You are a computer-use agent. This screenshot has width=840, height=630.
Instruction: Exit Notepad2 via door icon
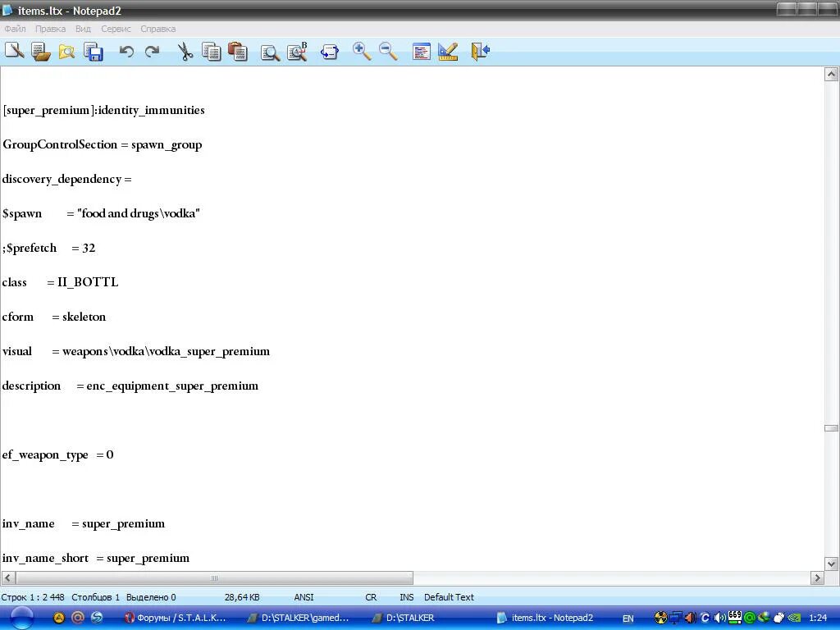pos(481,52)
